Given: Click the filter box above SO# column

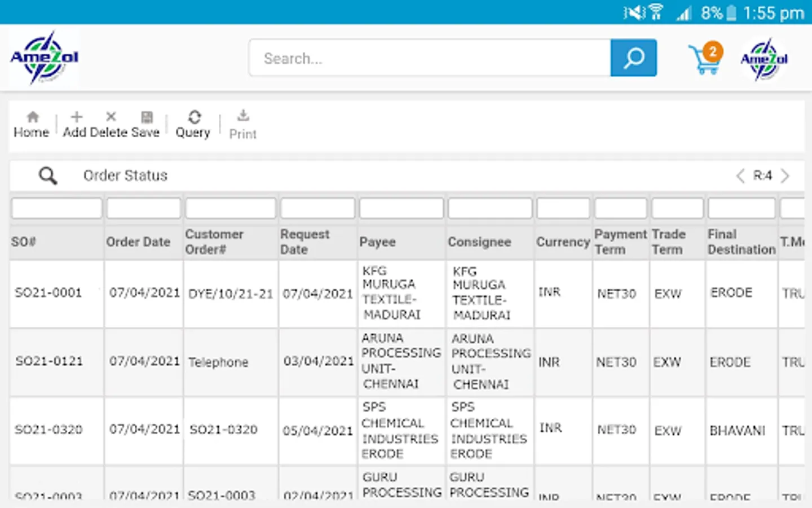Looking at the screenshot, I should click(x=57, y=208).
